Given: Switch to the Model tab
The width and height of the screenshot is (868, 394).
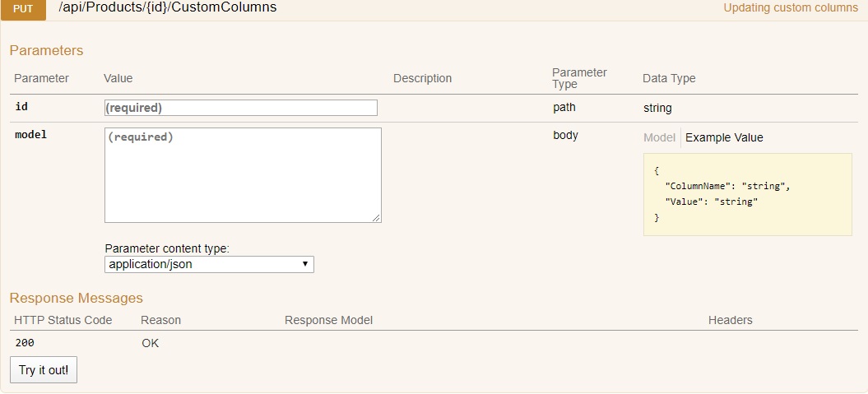Looking at the screenshot, I should 659,138.
